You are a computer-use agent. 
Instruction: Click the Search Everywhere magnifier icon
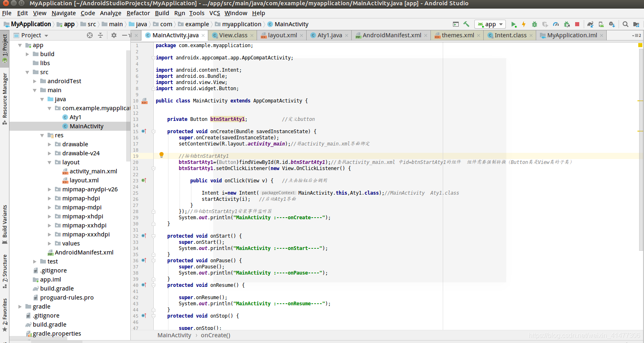(x=626, y=24)
